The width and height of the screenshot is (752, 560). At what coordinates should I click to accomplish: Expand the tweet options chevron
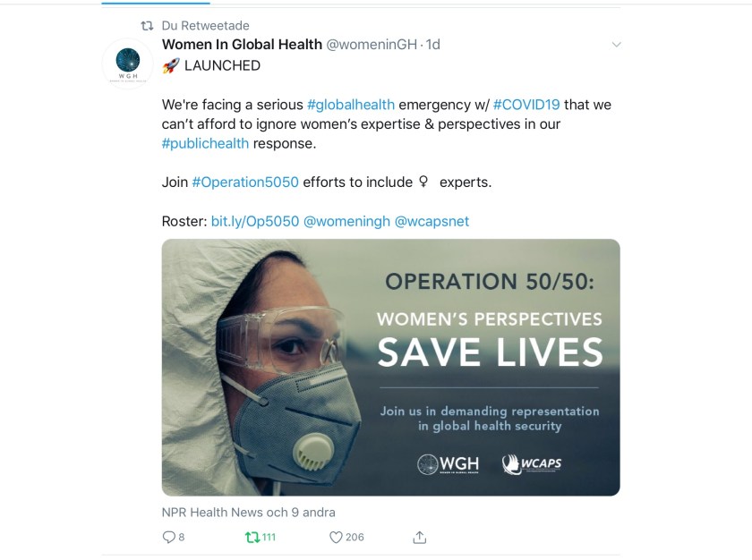coord(616,45)
